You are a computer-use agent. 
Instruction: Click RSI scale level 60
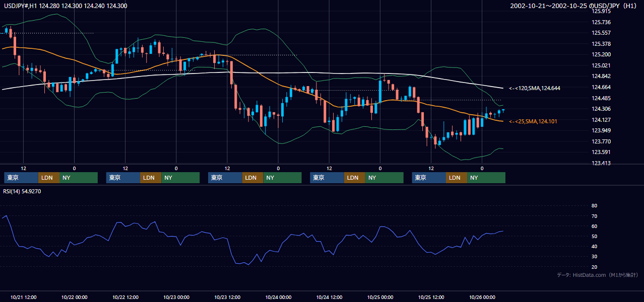pos(594,226)
